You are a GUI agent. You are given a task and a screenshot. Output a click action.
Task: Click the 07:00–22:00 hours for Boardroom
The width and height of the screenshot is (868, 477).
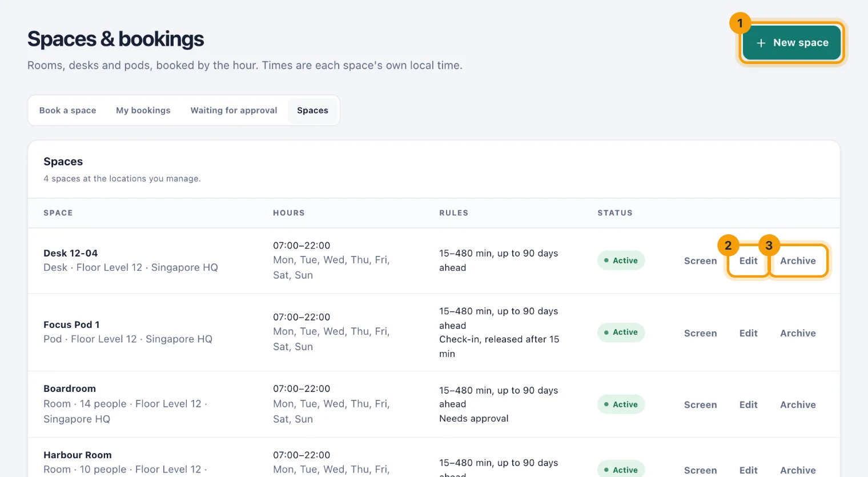click(x=302, y=388)
